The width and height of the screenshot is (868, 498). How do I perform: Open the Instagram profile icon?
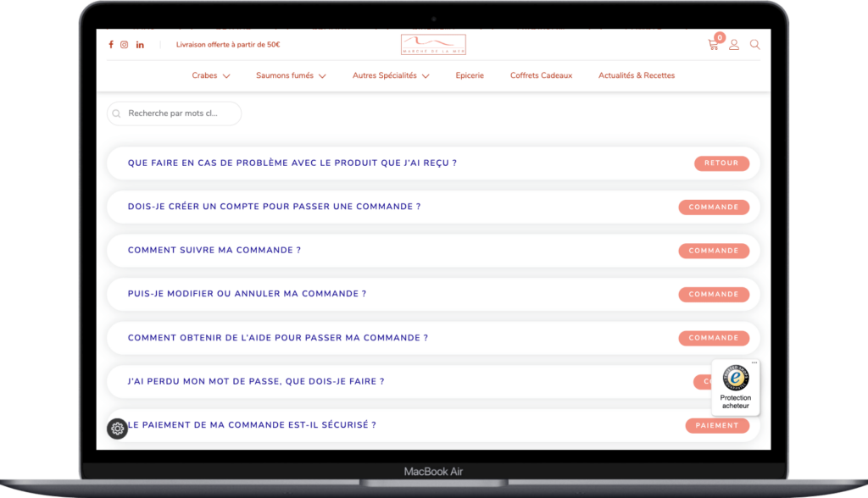click(x=124, y=44)
